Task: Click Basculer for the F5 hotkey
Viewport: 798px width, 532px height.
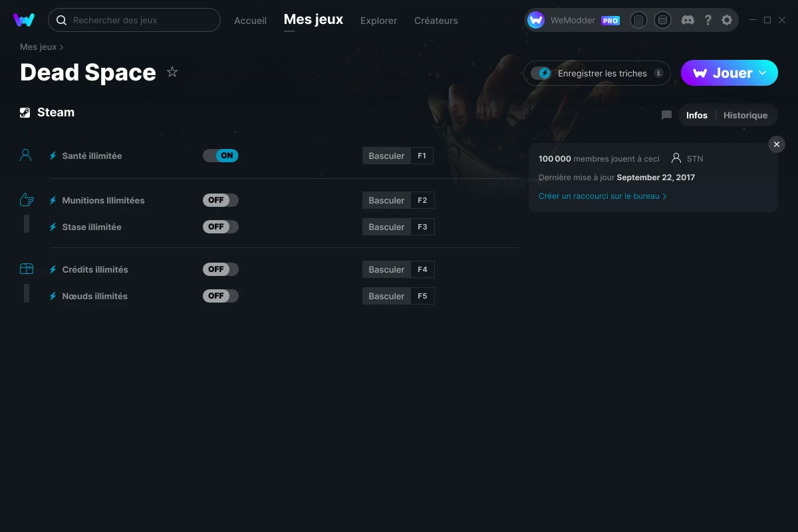Action: coord(386,296)
